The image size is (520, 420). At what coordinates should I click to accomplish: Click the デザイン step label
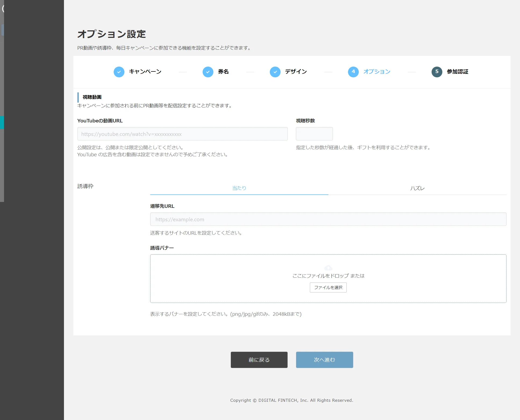pyautogui.click(x=296, y=72)
